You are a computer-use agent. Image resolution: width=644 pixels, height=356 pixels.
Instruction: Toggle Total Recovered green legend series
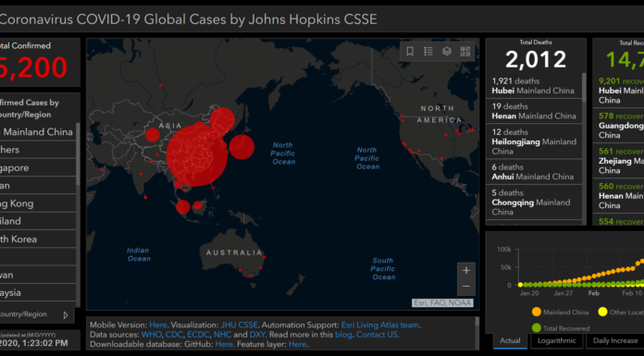click(x=560, y=328)
